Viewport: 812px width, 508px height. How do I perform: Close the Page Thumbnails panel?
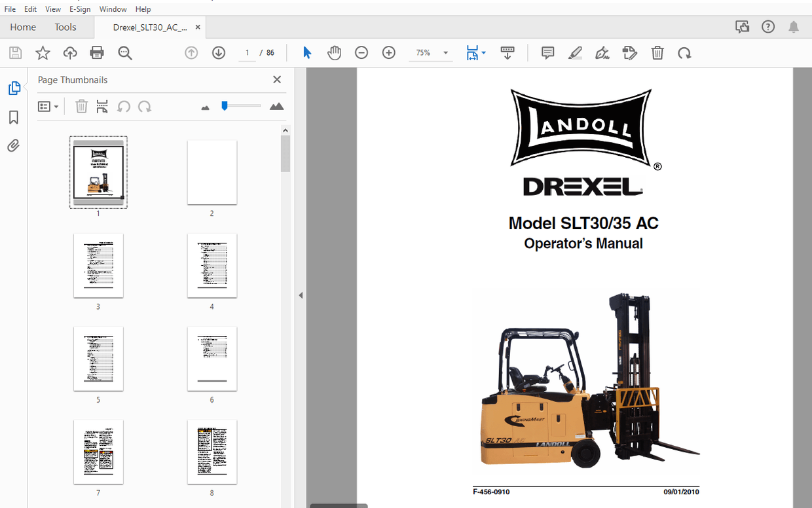pyautogui.click(x=276, y=79)
